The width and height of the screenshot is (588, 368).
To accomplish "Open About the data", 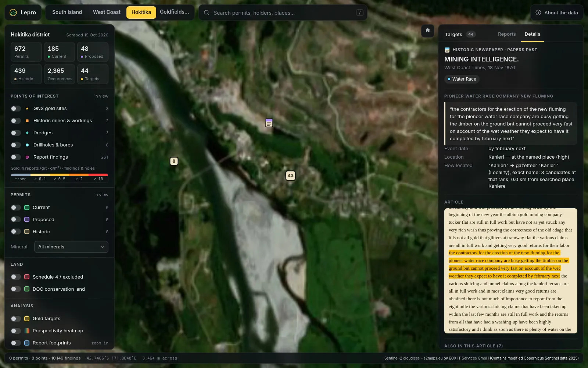I will (x=557, y=13).
